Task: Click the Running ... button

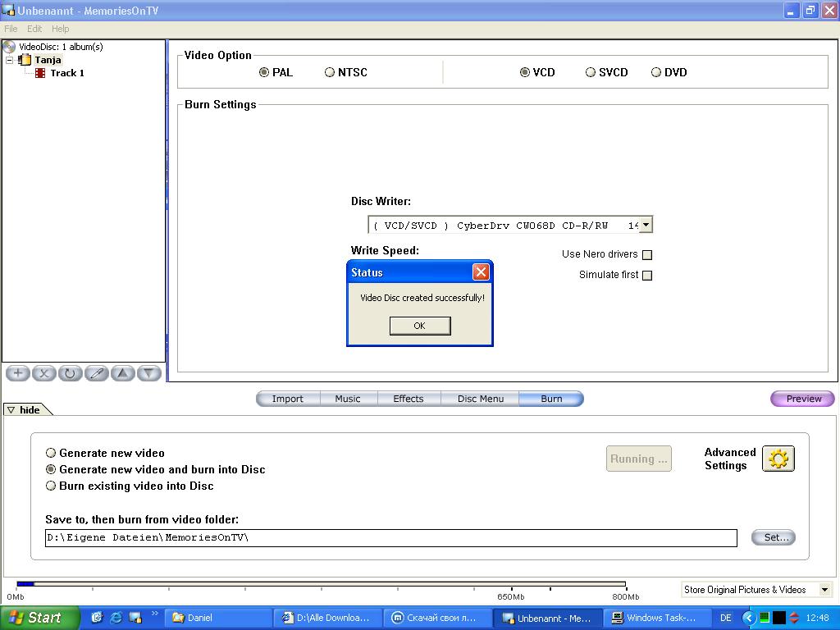Action: pyautogui.click(x=638, y=459)
